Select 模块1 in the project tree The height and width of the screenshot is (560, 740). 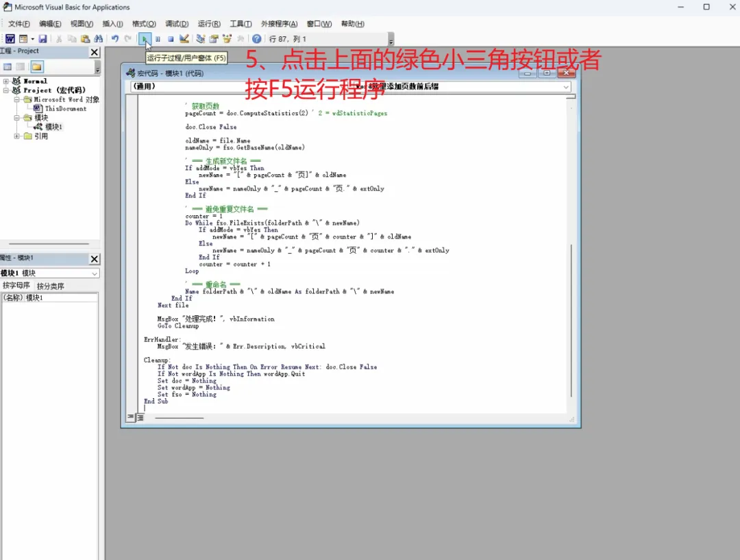54,127
